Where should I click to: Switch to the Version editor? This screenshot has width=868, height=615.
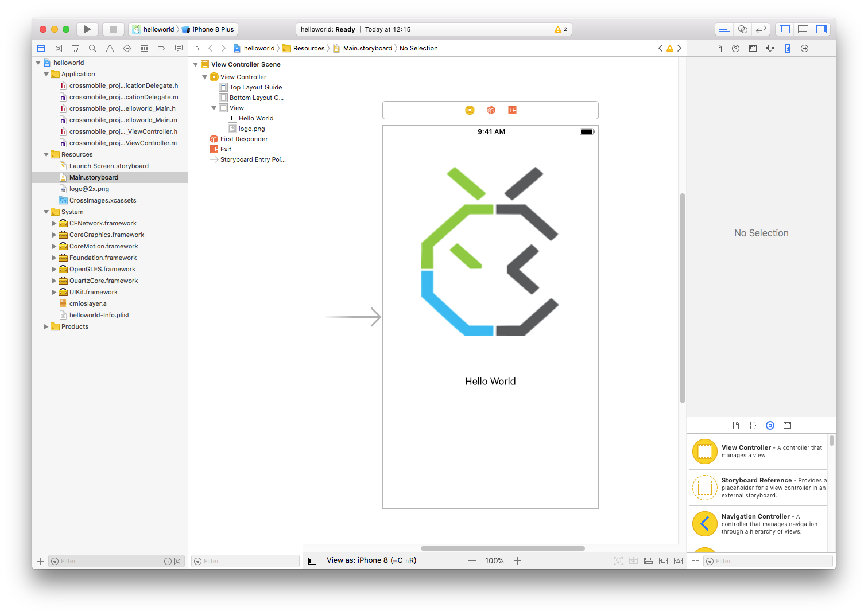pyautogui.click(x=761, y=29)
